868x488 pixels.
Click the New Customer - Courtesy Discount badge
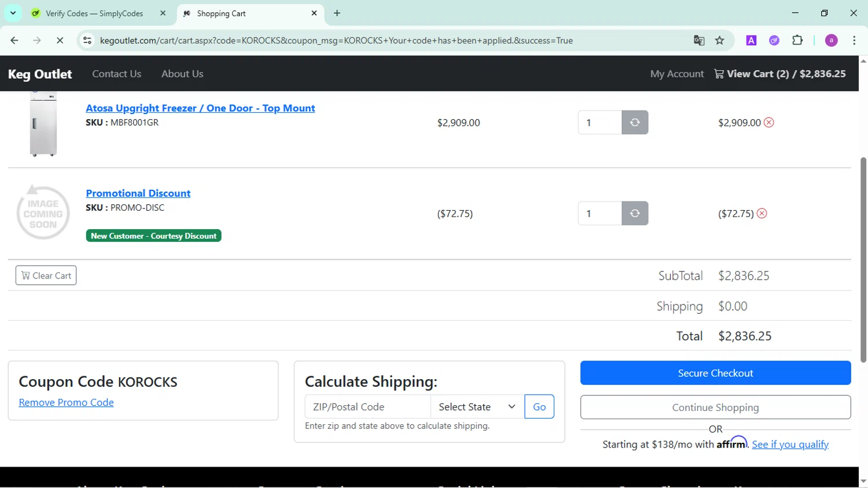153,236
